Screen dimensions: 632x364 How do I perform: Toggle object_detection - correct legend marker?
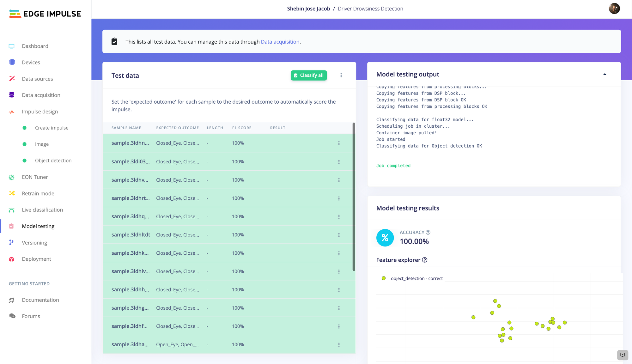point(384,278)
